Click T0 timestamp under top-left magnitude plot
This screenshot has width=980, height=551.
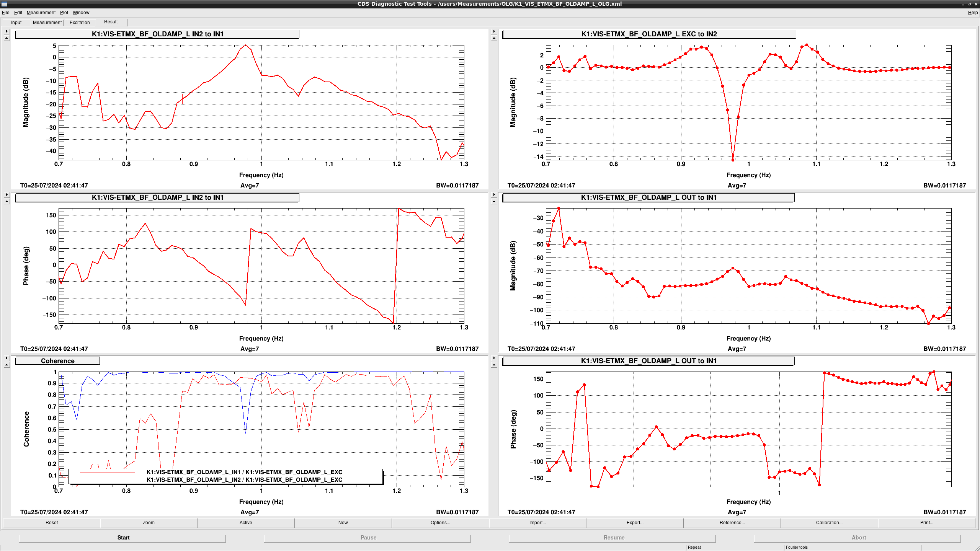click(x=54, y=185)
